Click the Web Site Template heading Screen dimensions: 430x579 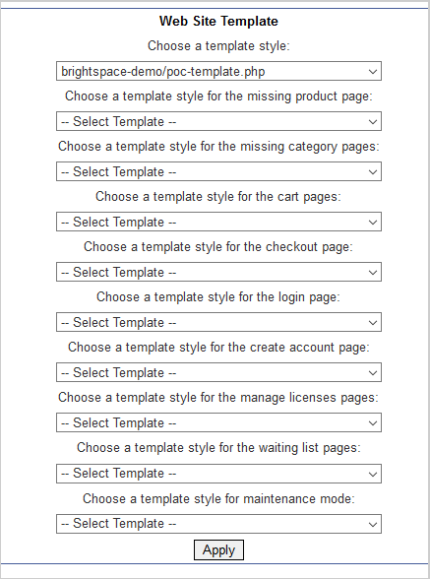(x=219, y=21)
